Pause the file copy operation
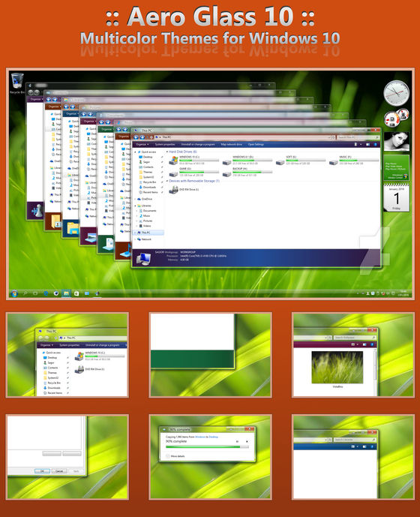Viewport: 420px width, 517px height. (237, 441)
